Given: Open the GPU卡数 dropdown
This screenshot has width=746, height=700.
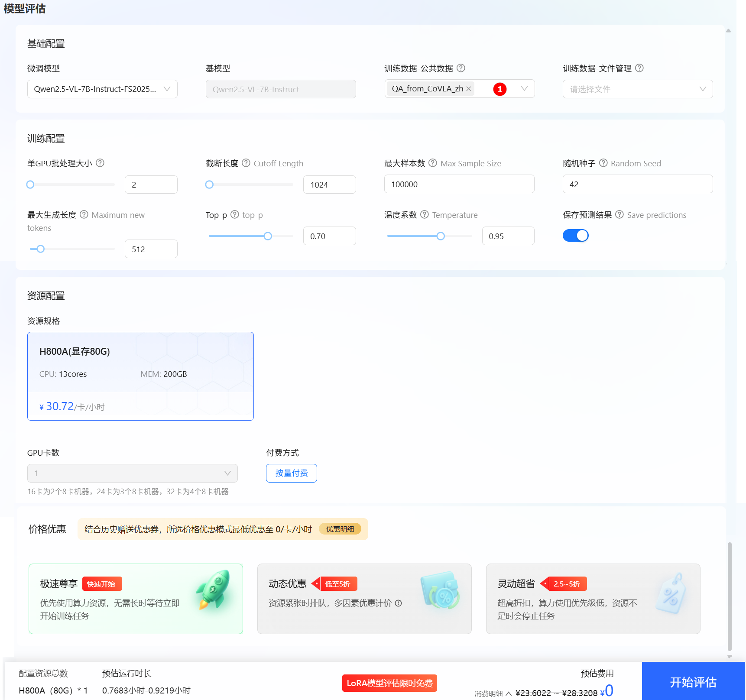Looking at the screenshot, I should [132, 473].
